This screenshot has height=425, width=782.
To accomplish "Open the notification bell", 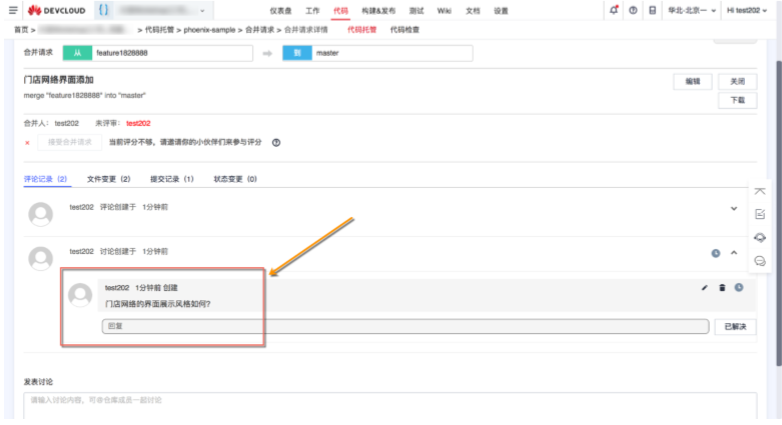I will point(614,10).
